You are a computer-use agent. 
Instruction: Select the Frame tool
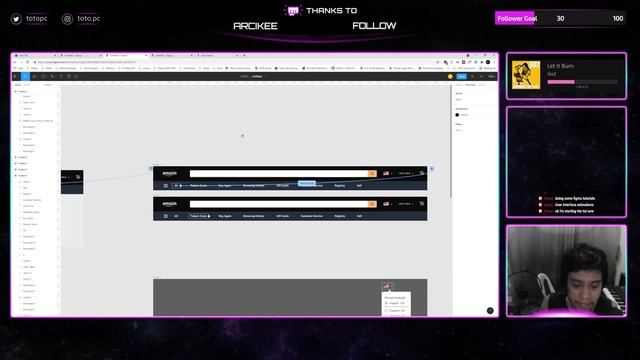click(x=34, y=76)
